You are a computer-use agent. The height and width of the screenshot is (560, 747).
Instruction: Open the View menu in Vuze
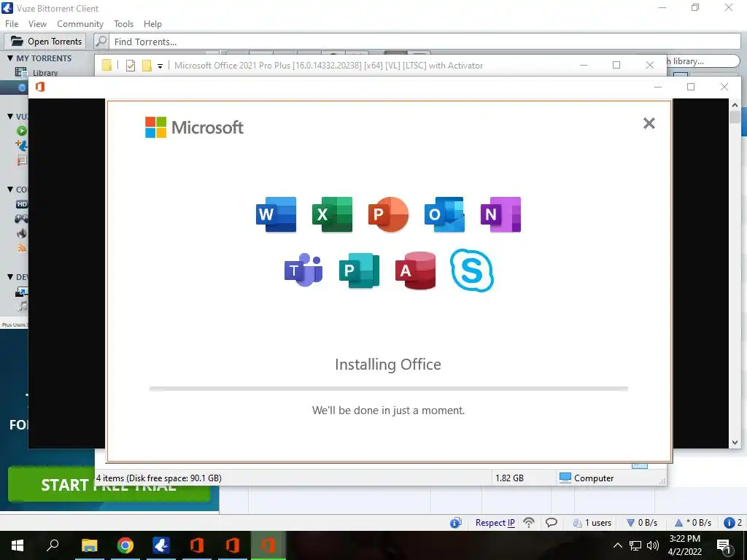click(37, 24)
